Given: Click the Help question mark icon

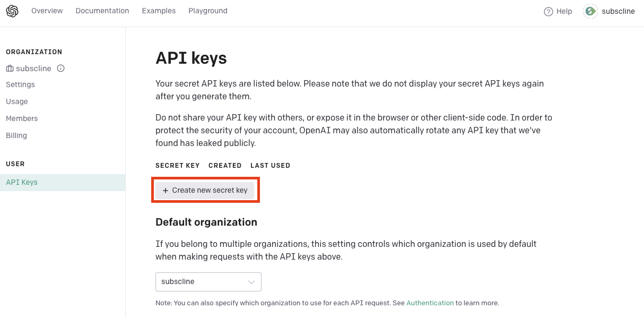Looking at the screenshot, I should point(549,12).
